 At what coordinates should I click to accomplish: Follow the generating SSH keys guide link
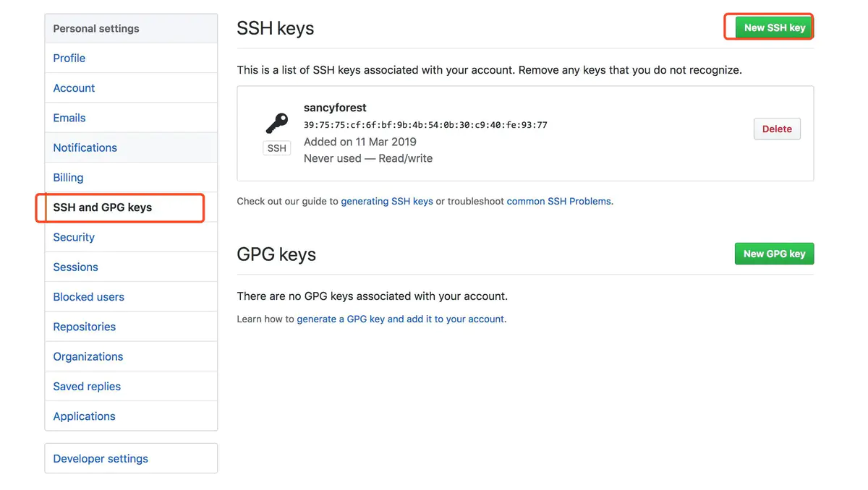point(387,202)
